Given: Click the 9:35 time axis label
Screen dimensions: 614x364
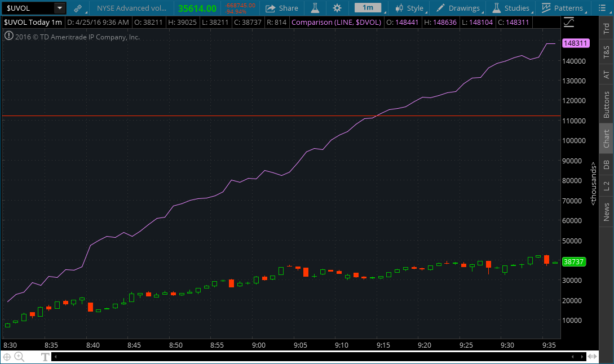Looking at the screenshot, I should [549, 345].
